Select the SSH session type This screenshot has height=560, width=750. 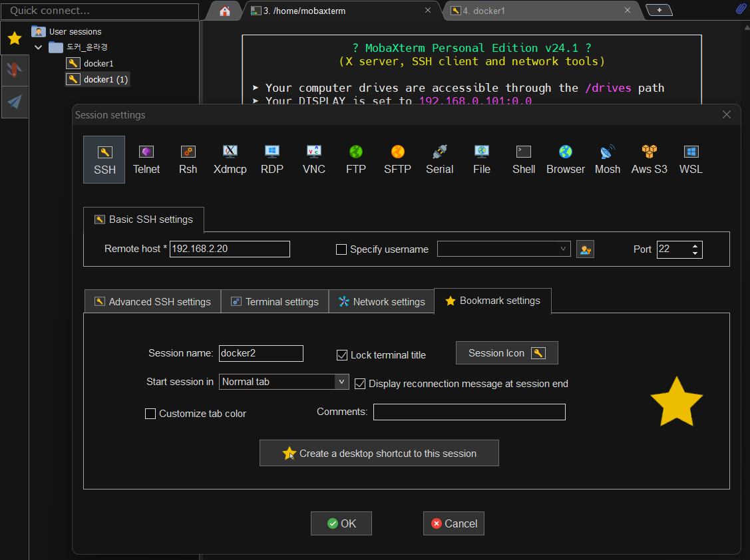click(104, 160)
